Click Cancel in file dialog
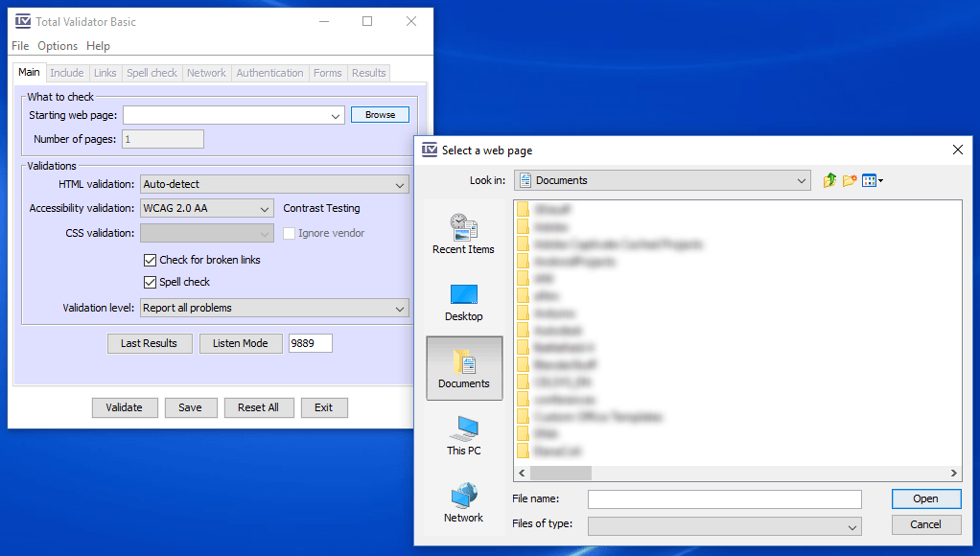 click(926, 524)
